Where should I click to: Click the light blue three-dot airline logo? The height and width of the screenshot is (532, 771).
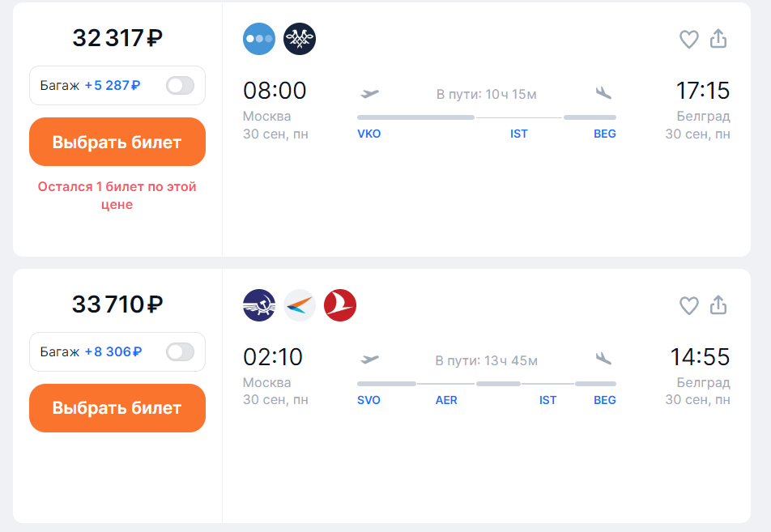click(259, 39)
